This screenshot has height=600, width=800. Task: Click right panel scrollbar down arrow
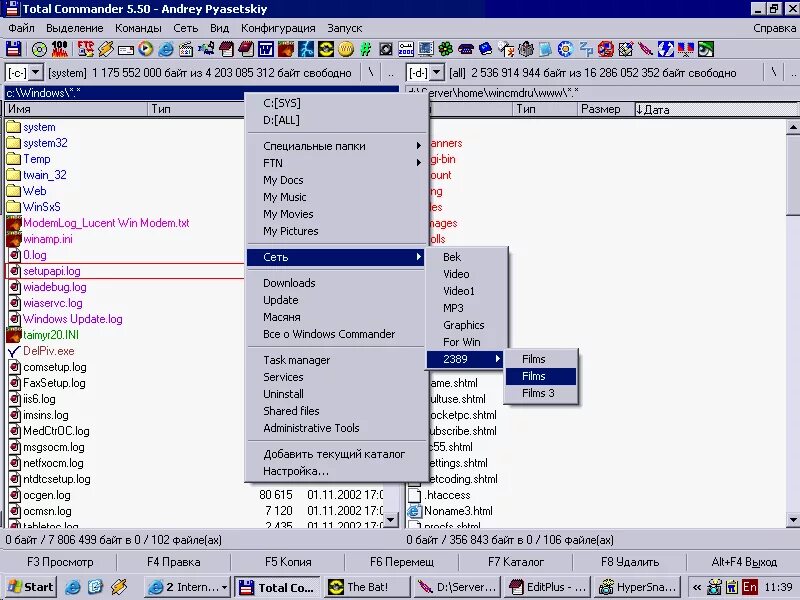792,520
